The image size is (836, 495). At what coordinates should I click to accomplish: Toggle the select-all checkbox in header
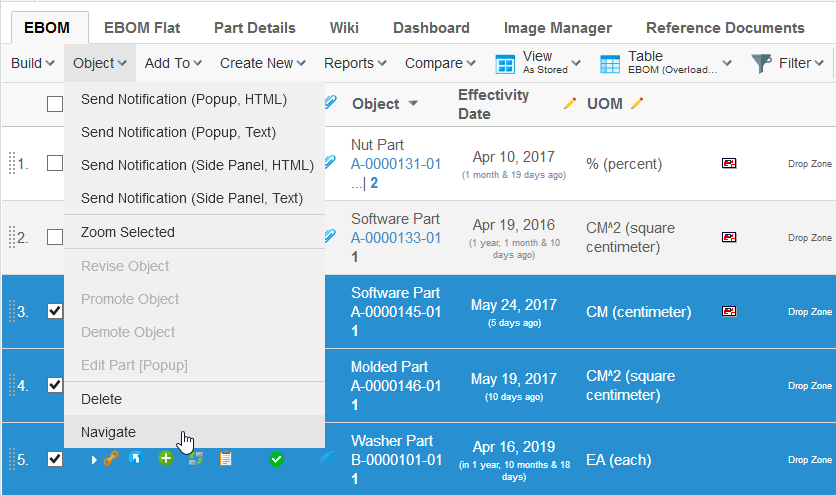55,104
